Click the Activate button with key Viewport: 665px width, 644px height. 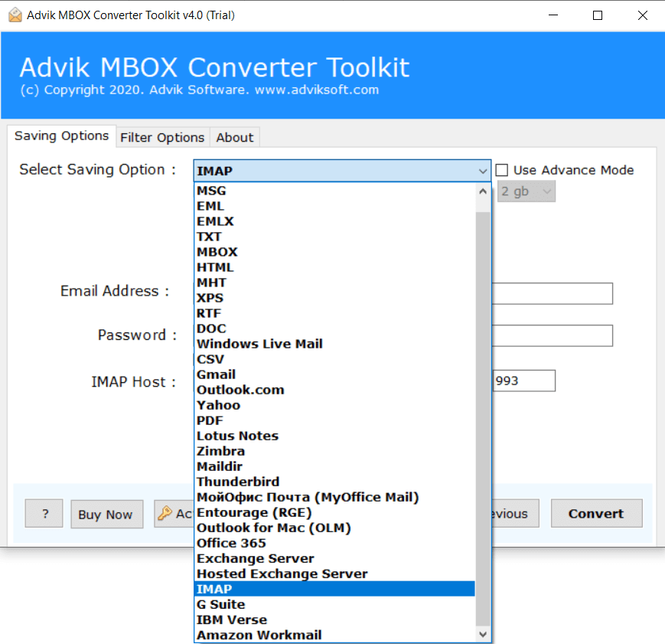(174, 514)
